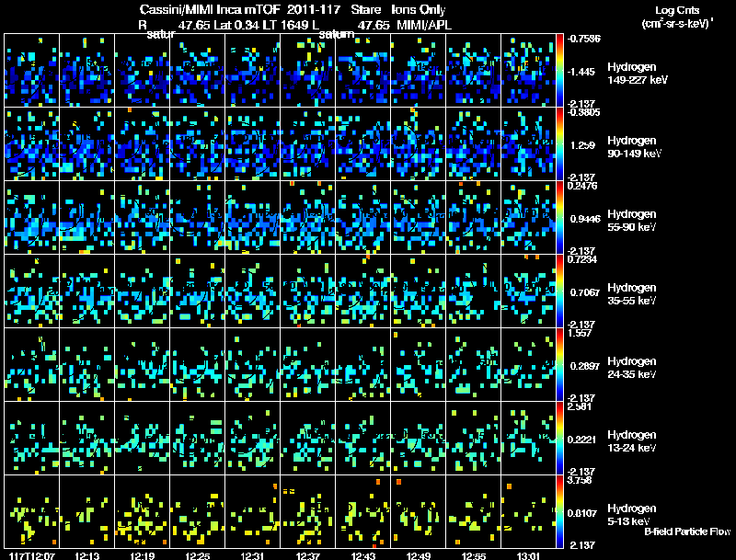Click the Hydrogen 55-90 keV row label
The width and height of the screenshot is (736, 560).
click(x=632, y=221)
